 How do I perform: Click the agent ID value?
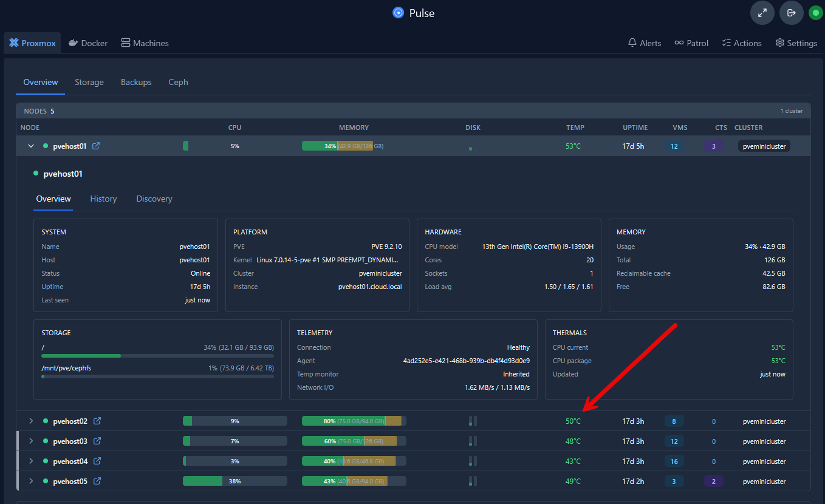tap(466, 361)
